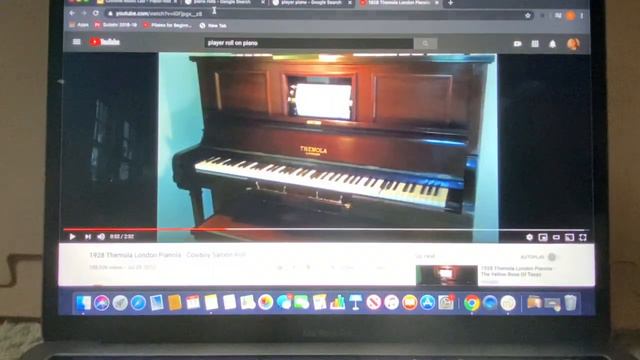640x360 pixels.
Task: Open the Apps bookmark
Action: click(79, 25)
